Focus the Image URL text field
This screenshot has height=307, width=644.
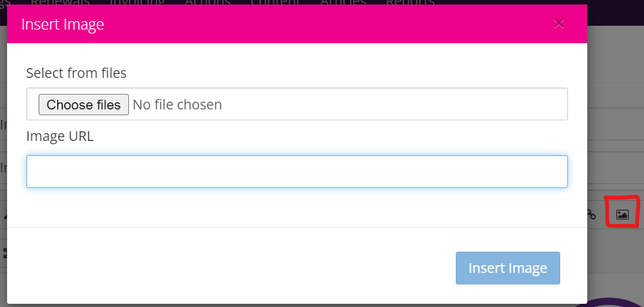[x=297, y=171]
